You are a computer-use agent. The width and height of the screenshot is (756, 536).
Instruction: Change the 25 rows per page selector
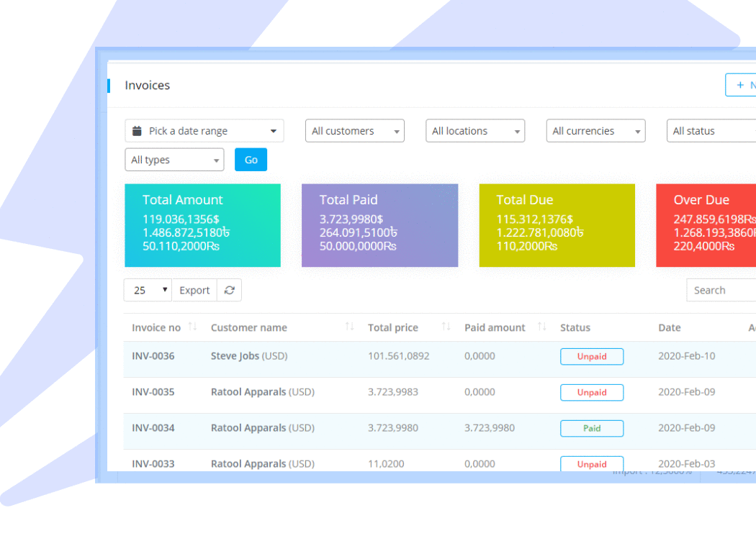coord(148,290)
